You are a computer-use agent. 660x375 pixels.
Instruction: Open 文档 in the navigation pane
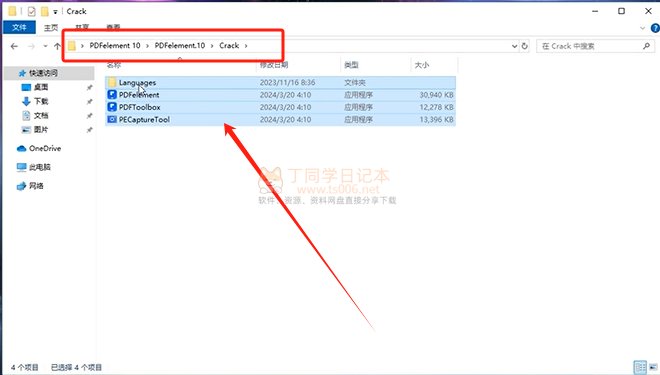[41, 115]
